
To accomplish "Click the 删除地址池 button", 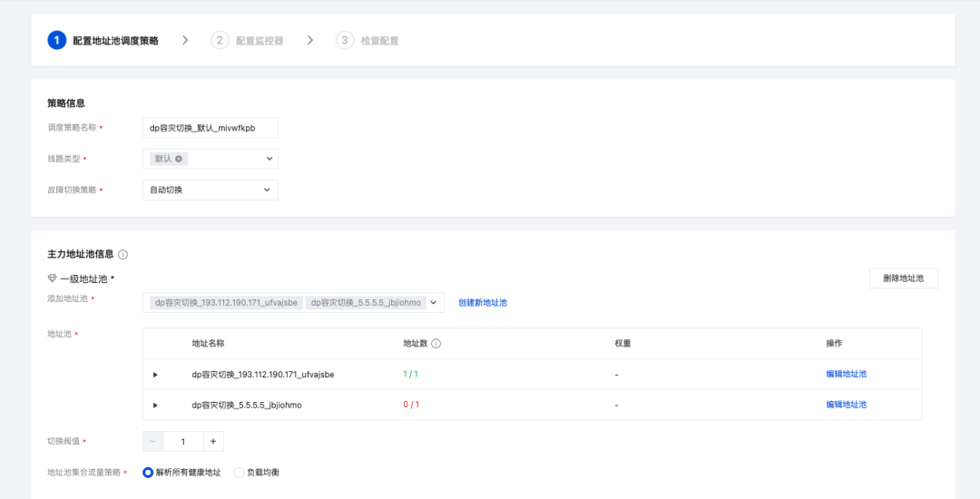I will (x=904, y=279).
